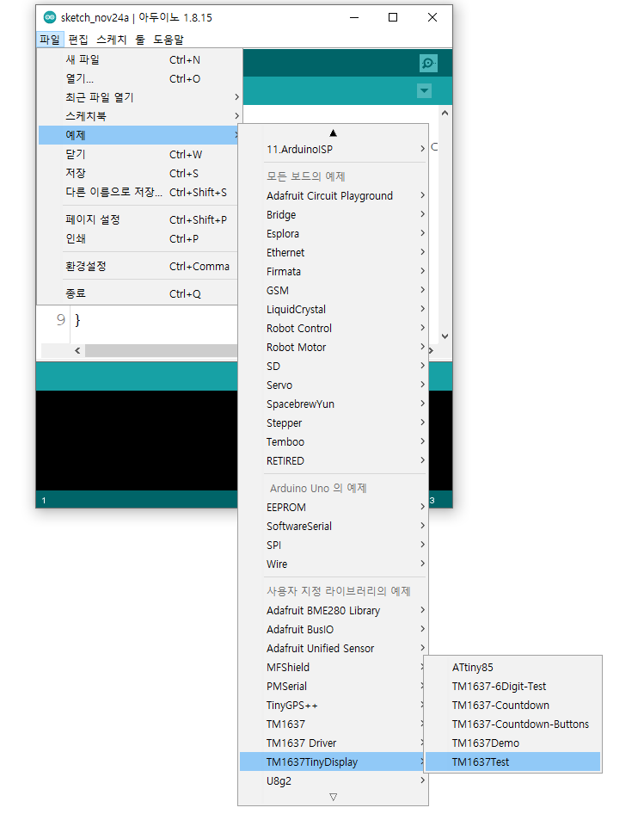Open Temboo examples submenu
Screen dimensions: 644x820
334,442
